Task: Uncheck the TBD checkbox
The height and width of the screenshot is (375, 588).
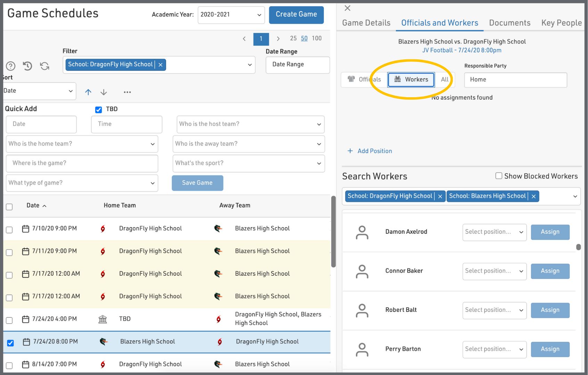Action: [x=99, y=110]
